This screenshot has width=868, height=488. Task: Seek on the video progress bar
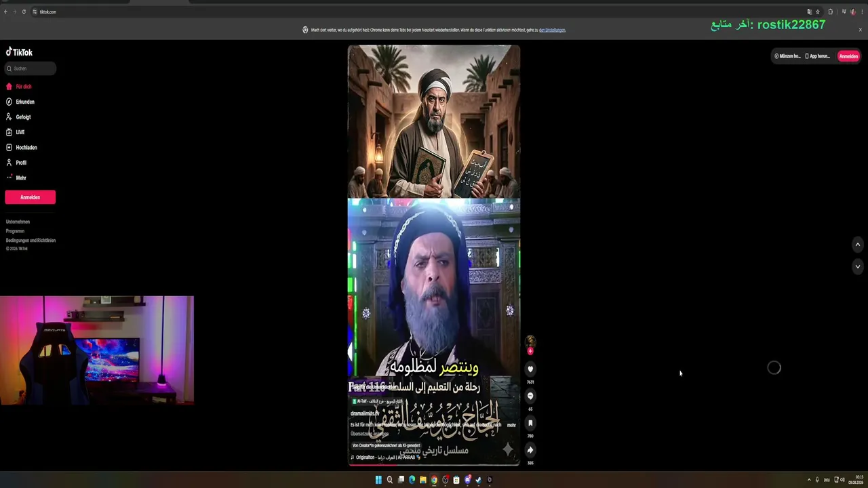(x=434, y=465)
